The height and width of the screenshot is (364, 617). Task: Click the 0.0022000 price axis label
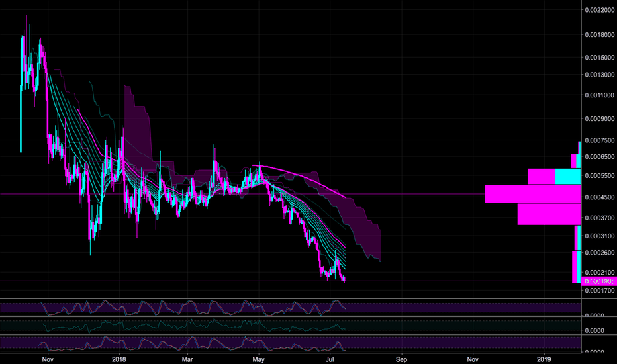[600, 10]
